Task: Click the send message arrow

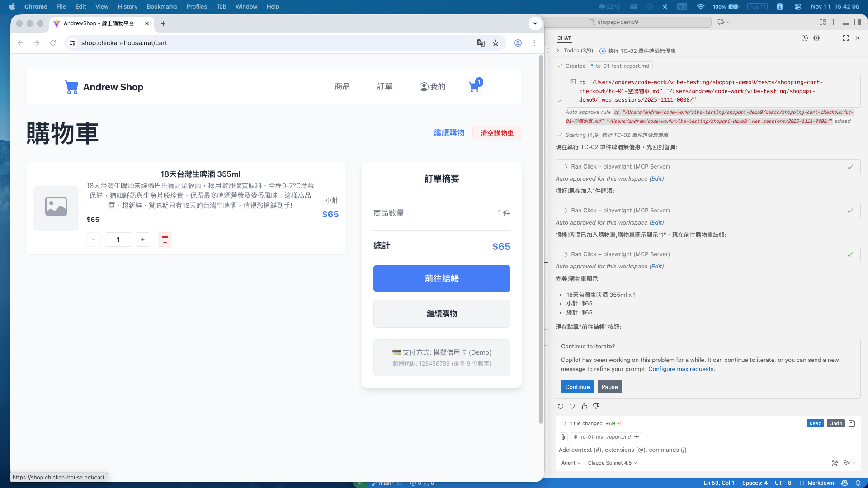Action: click(846, 463)
